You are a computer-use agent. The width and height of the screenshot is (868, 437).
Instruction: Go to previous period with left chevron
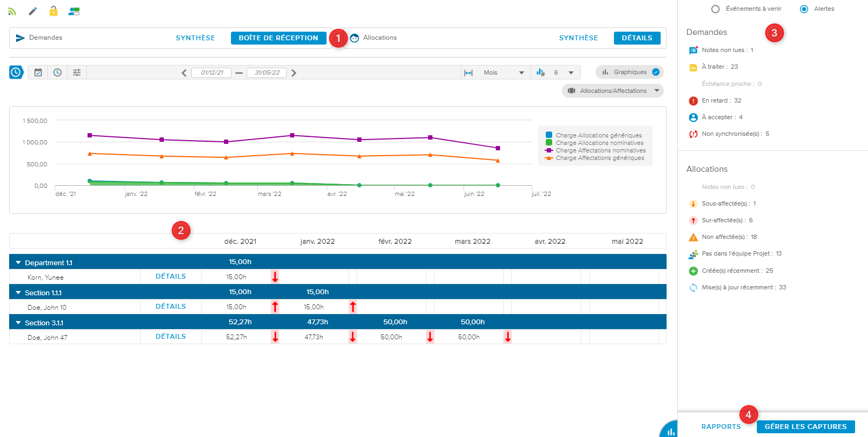tap(184, 73)
